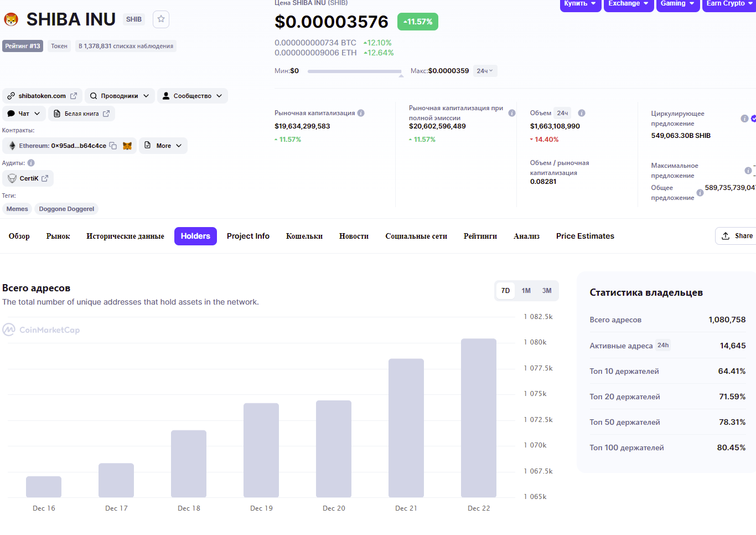Click the Ethereum 0x95ad...b64c4e contract link

click(x=63, y=146)
